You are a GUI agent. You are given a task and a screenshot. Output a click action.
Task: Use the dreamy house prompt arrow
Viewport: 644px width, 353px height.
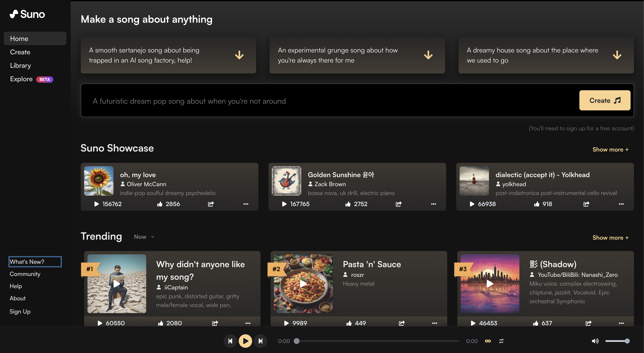click(x=617, y=55)
